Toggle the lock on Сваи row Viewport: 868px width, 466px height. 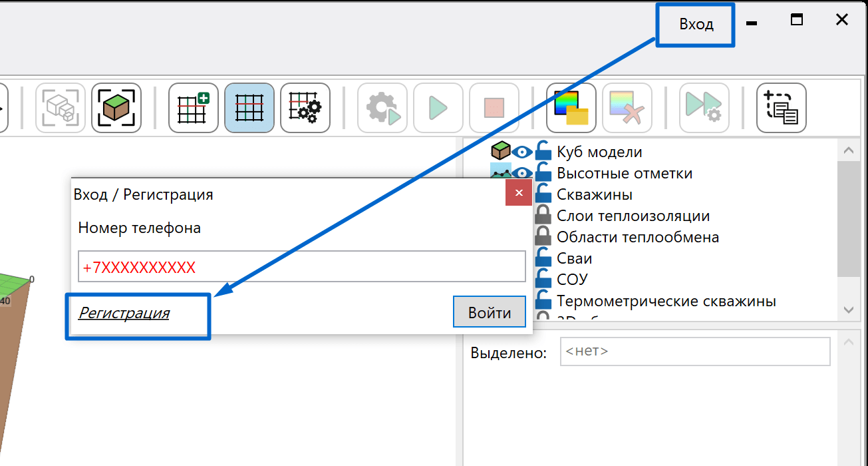click(x=543, y=258)
